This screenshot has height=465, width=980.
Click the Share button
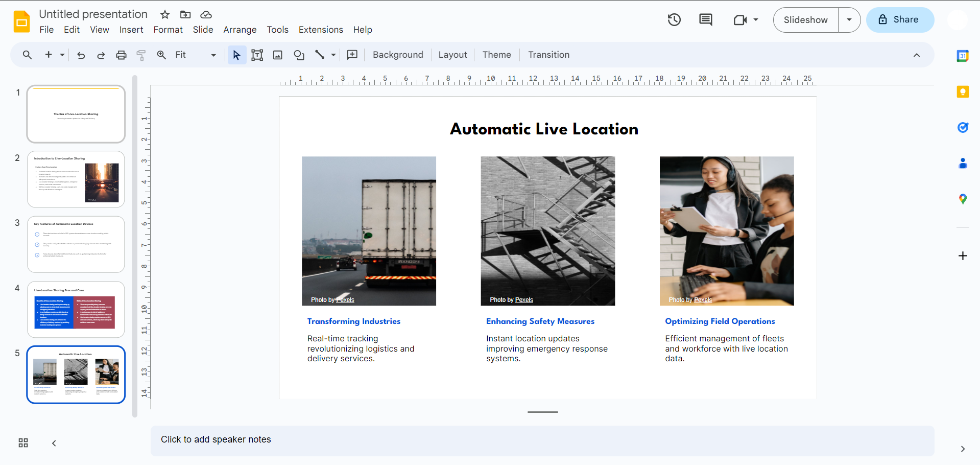[x=900, y=20]
